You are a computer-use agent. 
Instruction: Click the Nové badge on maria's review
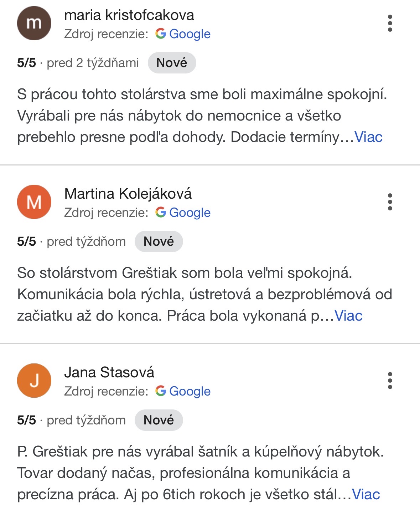point(172,63)
